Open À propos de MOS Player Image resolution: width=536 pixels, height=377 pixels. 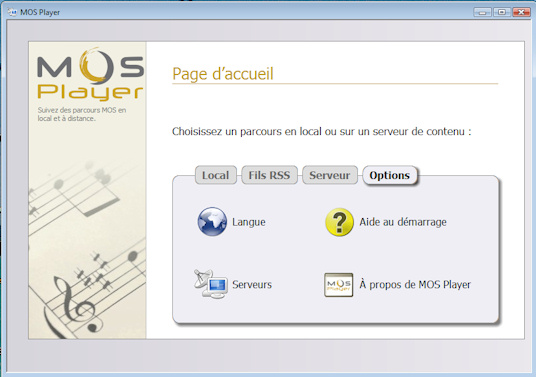point(415,284)
